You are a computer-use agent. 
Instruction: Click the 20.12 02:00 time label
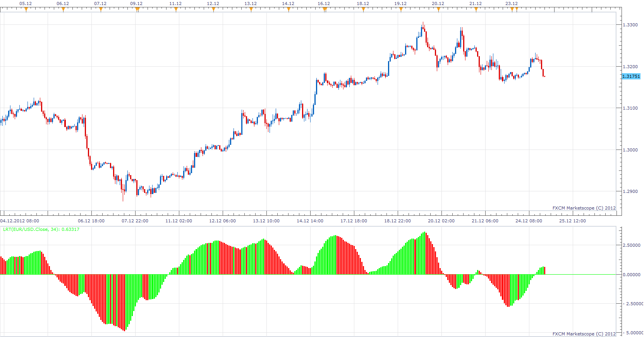(441, 221)
